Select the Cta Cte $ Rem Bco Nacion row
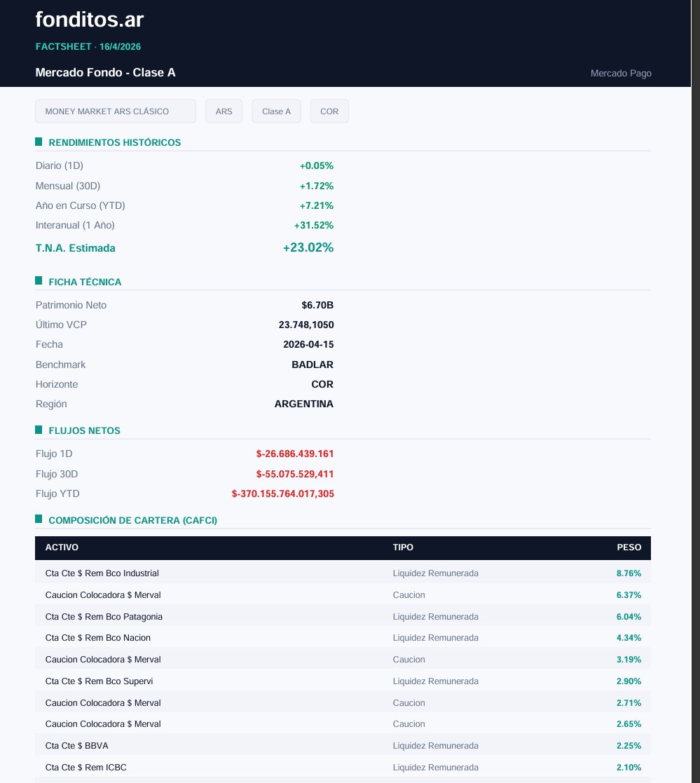The height and width of the screenshot is (783, 700). (343, 638)
